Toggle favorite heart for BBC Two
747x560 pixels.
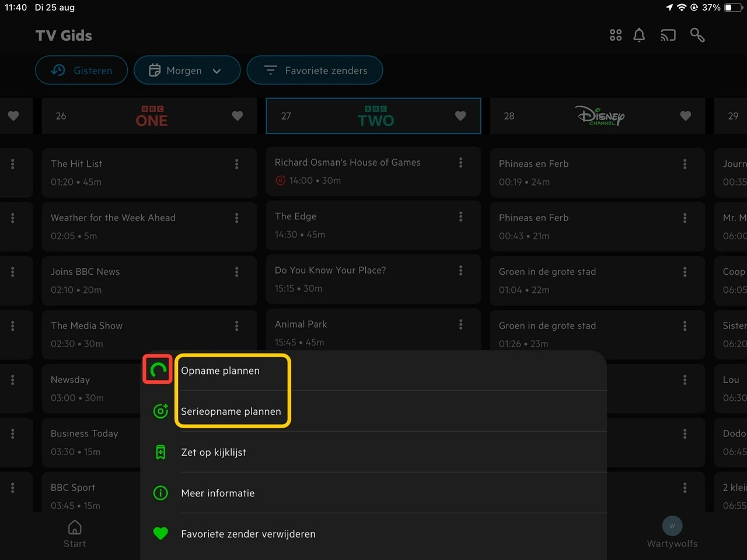point(460,116)
